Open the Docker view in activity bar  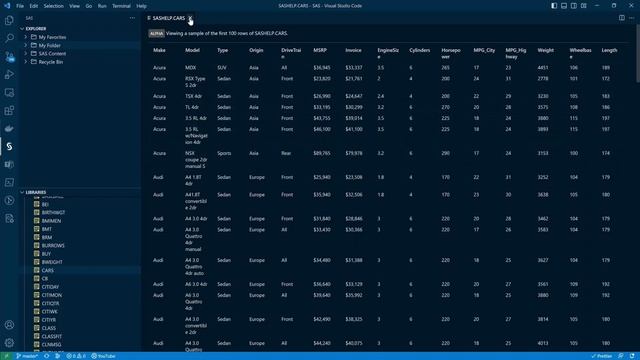tap(9, 129)
